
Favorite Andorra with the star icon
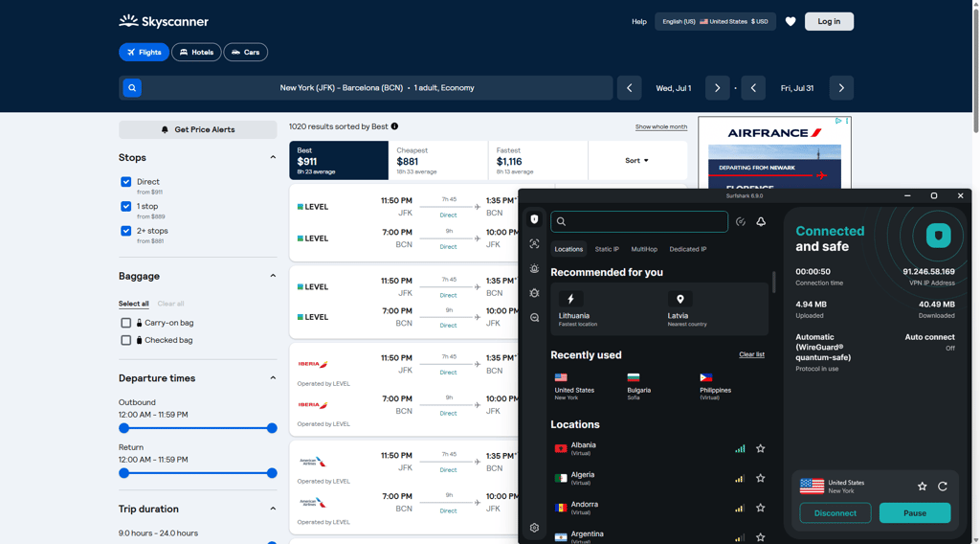click(x=761, y=508)
